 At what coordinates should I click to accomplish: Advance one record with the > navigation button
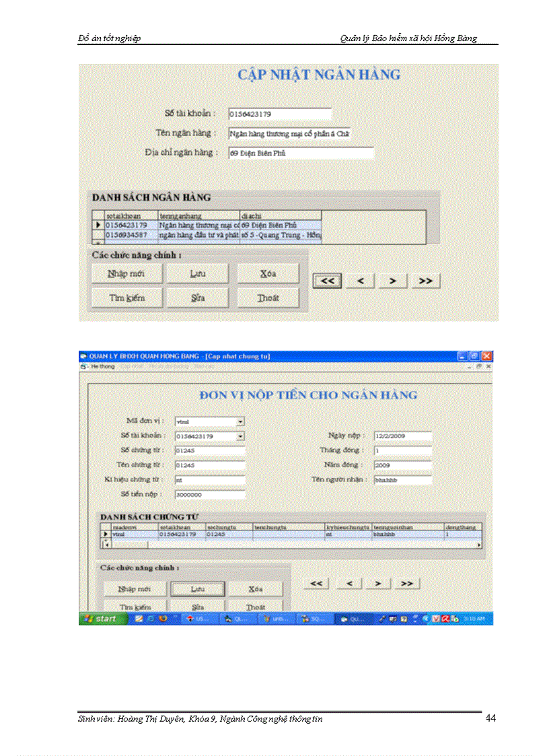(377, 583)
